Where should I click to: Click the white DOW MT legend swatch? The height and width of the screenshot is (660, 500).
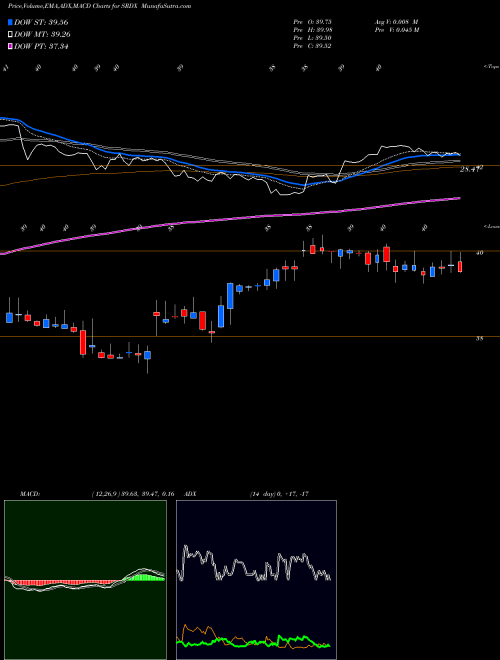pos(10,34)
